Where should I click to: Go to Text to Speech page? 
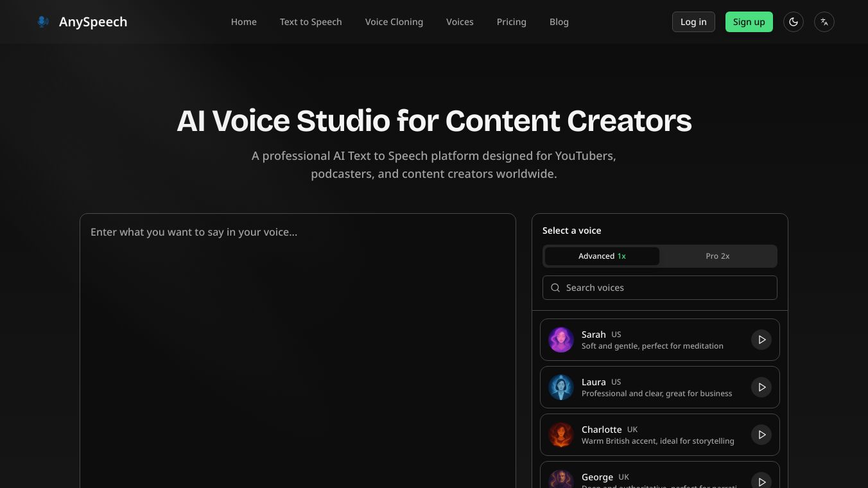click(x=311, y=22)
